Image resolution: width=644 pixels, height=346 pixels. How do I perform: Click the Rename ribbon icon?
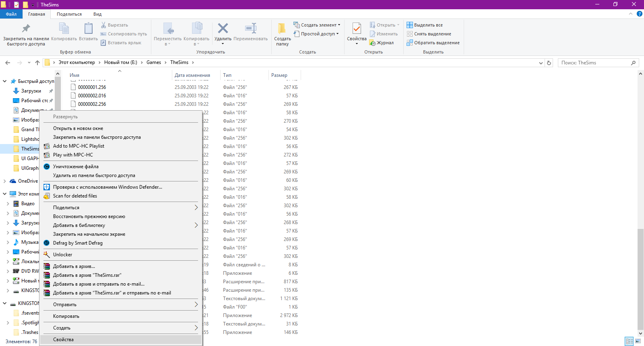click(x=251, y=28)
